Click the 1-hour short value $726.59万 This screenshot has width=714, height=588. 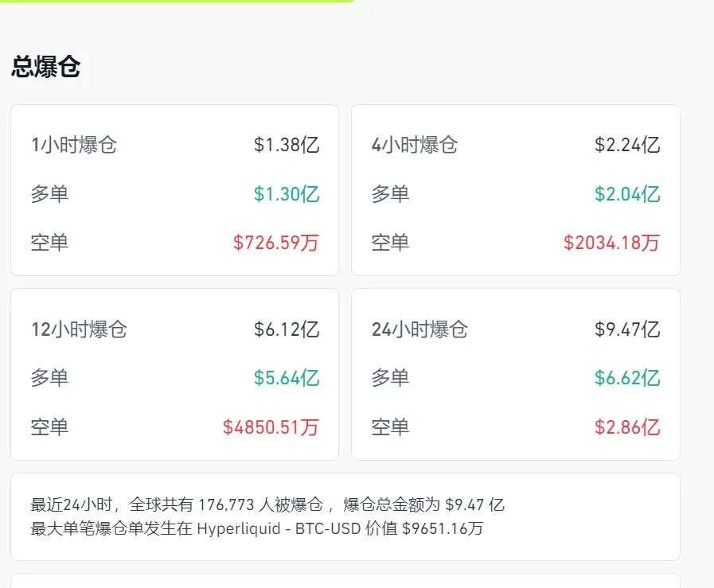[x=275, y=243]
